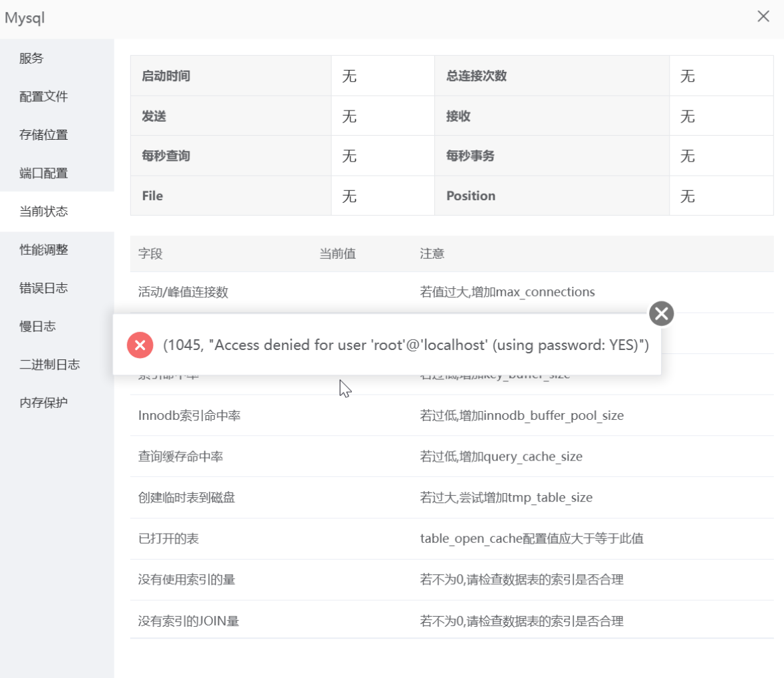Click the note in 没有使用索引的量 row
This screenshot has height=678, width=784.
(x=521, y=580)
